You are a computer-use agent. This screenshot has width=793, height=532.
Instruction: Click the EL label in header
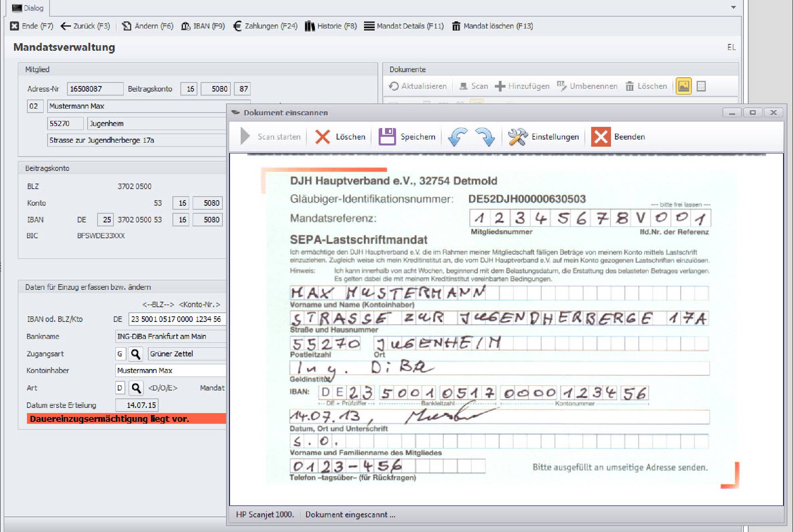pyautogui.click(x=731, y=47)
